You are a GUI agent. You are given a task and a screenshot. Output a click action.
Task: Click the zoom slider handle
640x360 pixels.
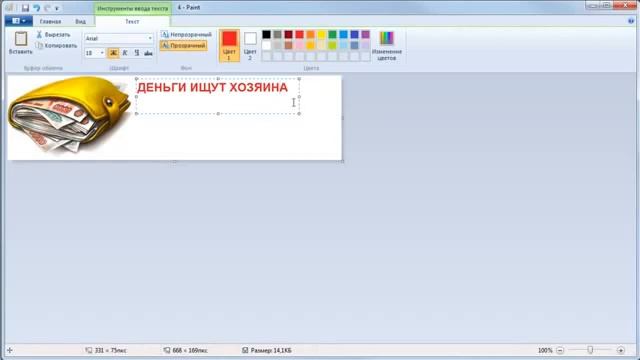click(590, 350)
